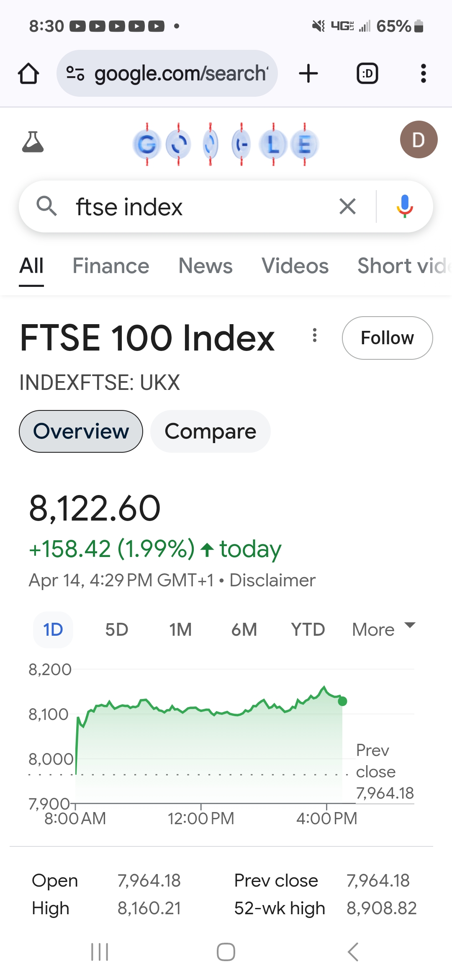This screenshot has width=452, height=980.
Task: Start voice search with microphone icon
Action: tap(404, 206)
